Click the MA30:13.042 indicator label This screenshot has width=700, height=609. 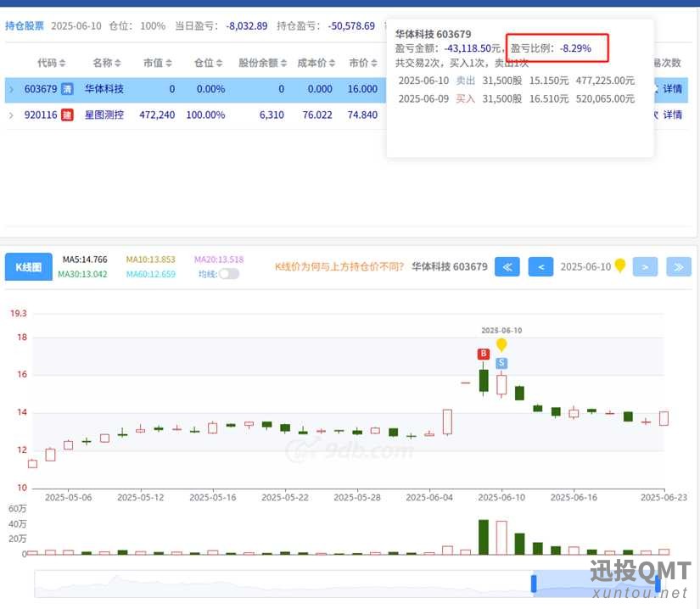pyautogui.click(x=82, y=274)
